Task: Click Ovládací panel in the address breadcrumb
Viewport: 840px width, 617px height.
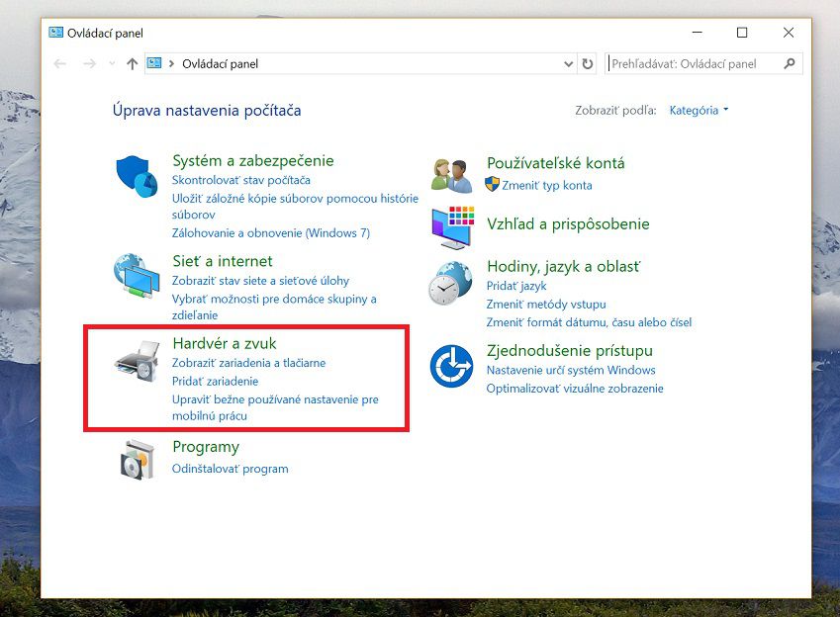Action: (x=221, y=63)
